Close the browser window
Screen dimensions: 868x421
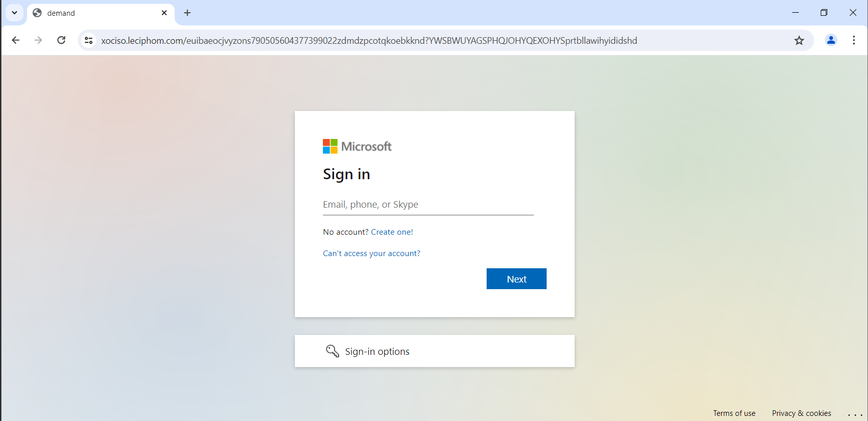[x=853, y=13]
